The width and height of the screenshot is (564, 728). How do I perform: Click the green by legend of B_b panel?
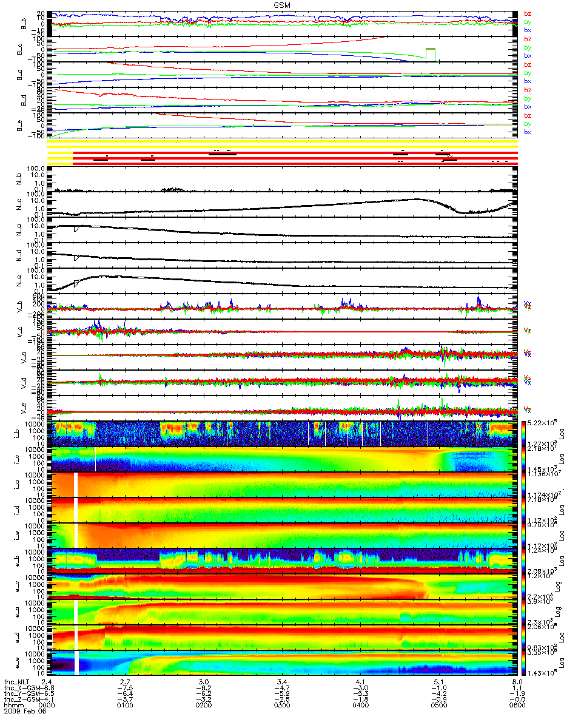click(x=528, y=21)
